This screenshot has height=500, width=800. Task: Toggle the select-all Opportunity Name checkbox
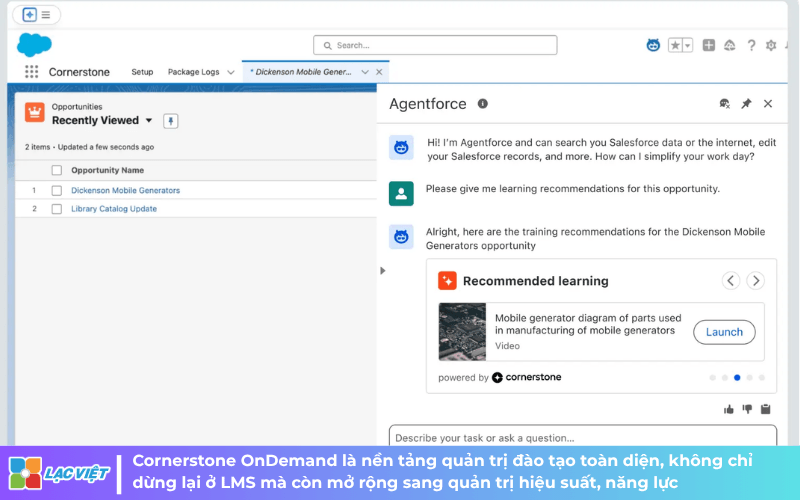(x=57, y=170)
